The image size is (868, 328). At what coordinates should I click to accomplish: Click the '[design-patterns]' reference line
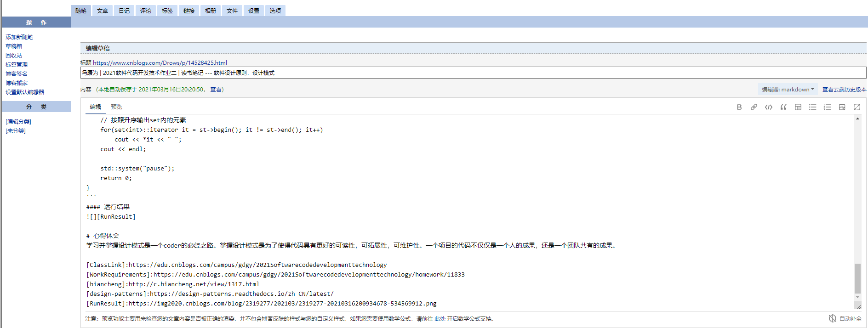tap(210, 294)
